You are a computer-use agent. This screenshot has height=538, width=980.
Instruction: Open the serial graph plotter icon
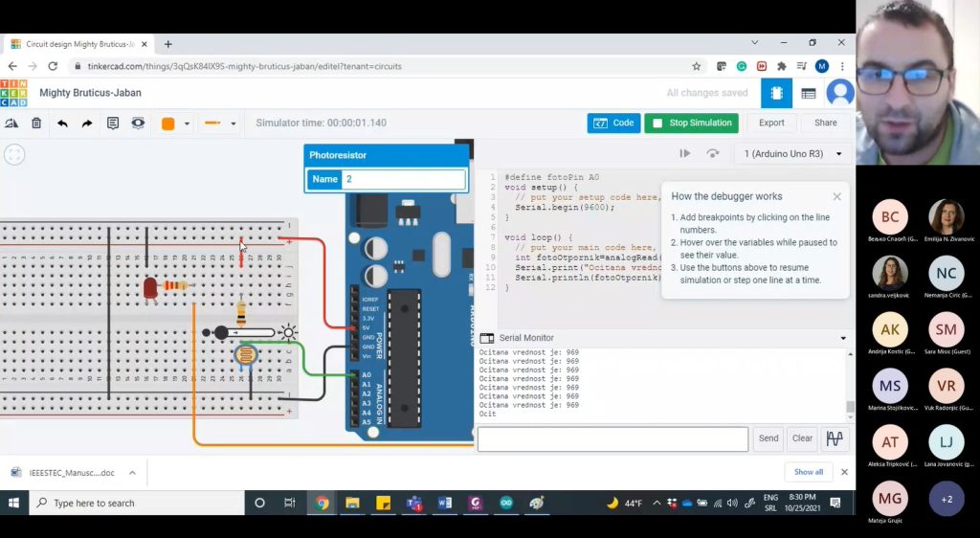pyautogui.click(x=835, y=439)
